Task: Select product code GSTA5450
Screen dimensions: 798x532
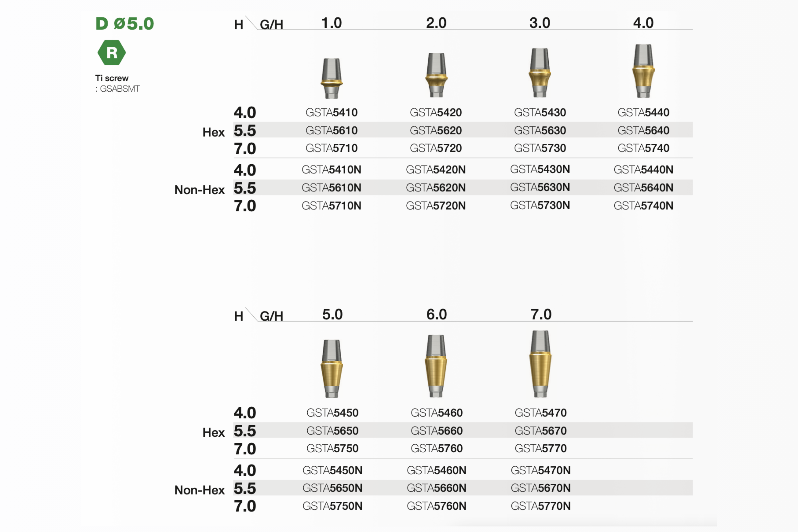Action: tap(332, 413)
